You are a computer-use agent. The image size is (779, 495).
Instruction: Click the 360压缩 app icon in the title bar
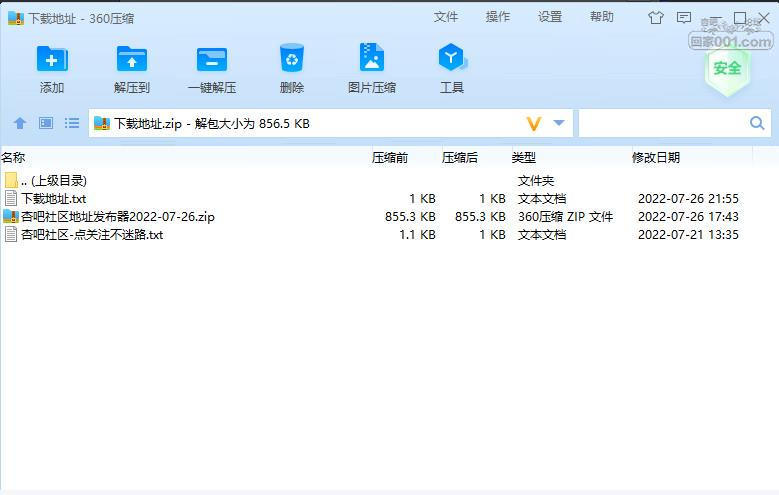click(16, 18)
